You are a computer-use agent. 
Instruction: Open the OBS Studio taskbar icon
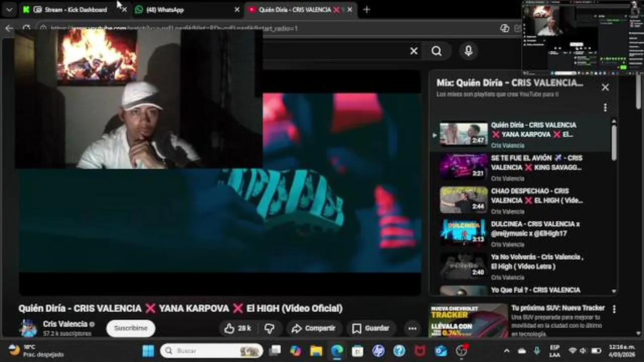pos(461,350)
